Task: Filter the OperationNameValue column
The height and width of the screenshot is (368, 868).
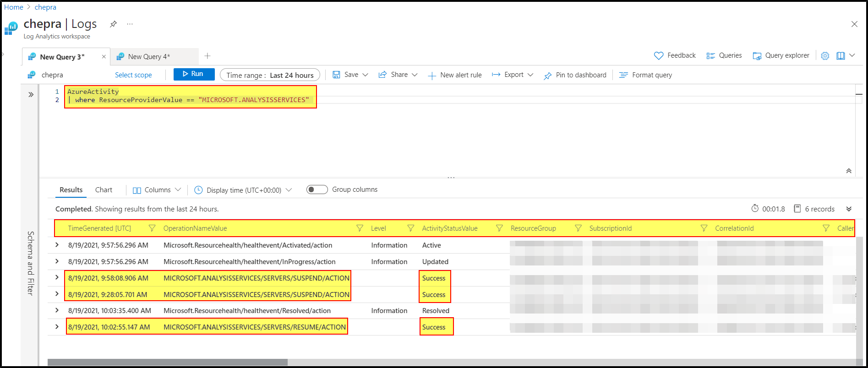Action: pyautogui.click(x=360, y=228)
